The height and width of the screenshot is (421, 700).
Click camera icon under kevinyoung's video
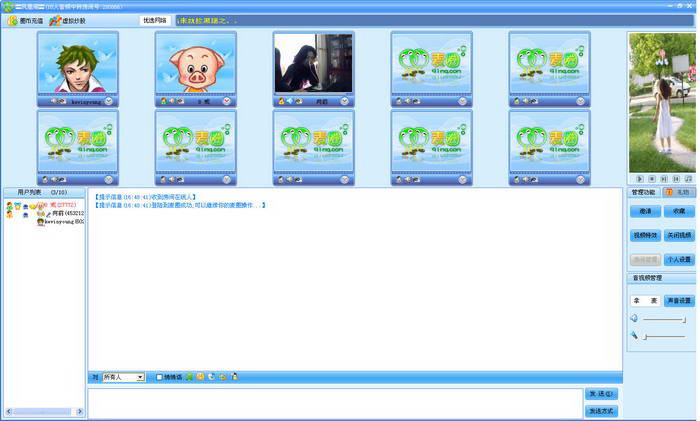coord(62,101)
